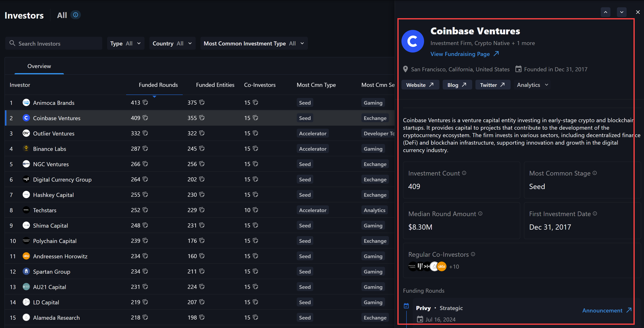Click the Digital Currency Group name
The height and width of the screenshot is (328, 644).
coord(62,179)
